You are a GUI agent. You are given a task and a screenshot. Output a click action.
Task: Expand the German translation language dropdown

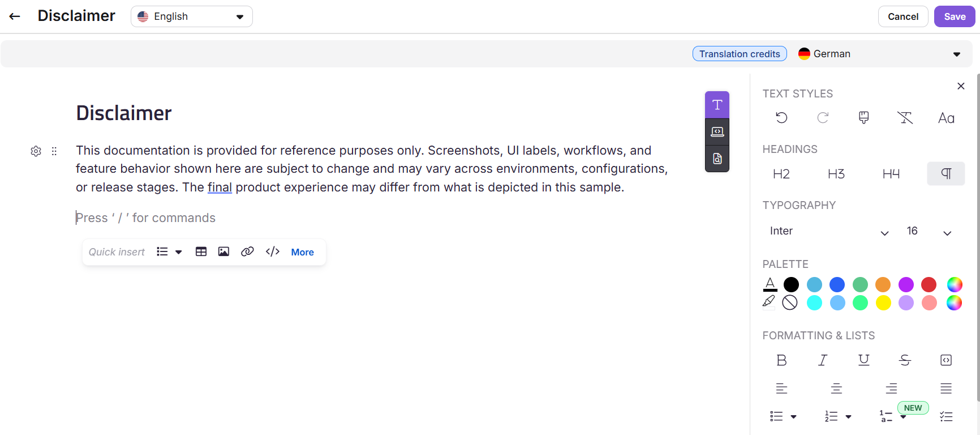[x=956, y=53]
